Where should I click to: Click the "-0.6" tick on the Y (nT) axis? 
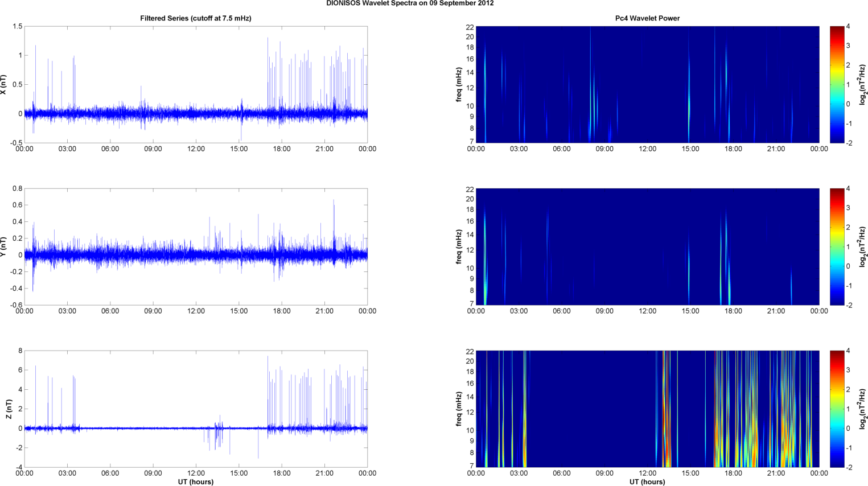coord(15,305)
